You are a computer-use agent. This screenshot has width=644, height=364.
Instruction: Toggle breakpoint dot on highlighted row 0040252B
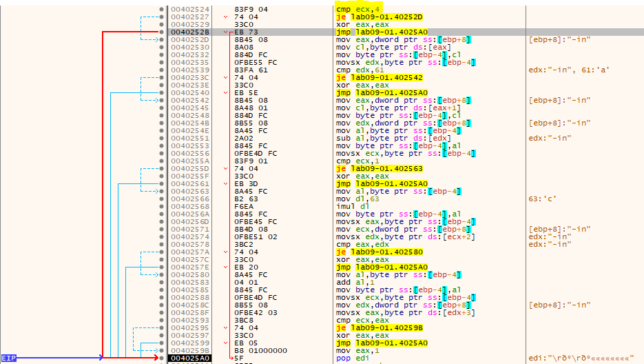(161, 32)
